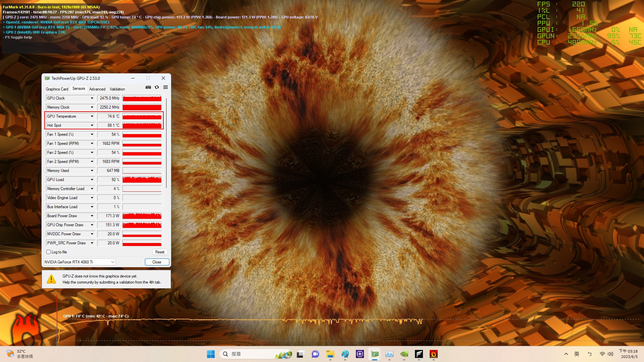Click GPU-Z screenshot camera icon
This screenshot has height=362, width=644.
tap(148, 87)
